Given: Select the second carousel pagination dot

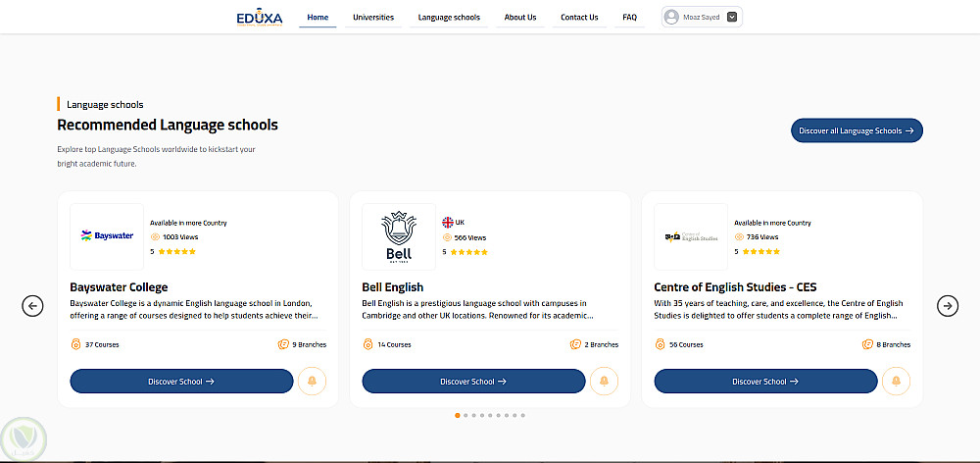Looking at the screenshot, I should 465,415.
